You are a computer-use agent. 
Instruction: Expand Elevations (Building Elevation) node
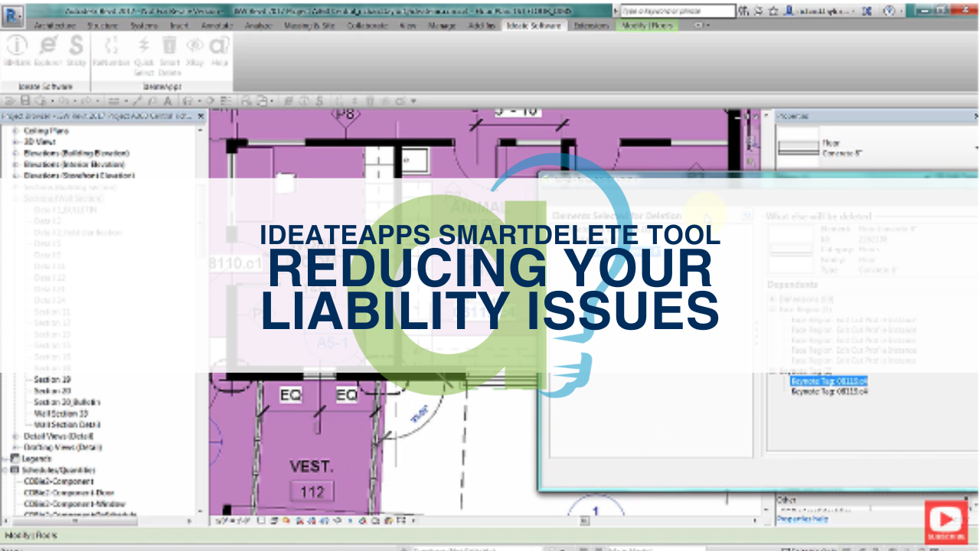pyautogui.click(x=16, y=153)
